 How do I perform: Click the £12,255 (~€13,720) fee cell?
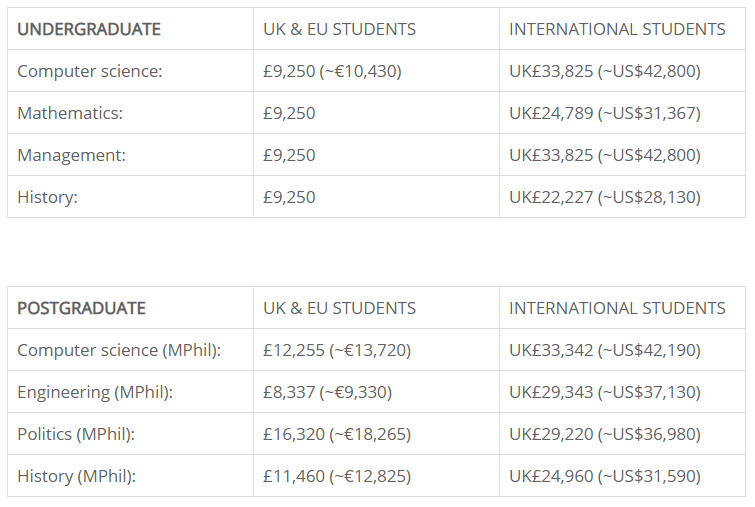click(x=337, y=350)
